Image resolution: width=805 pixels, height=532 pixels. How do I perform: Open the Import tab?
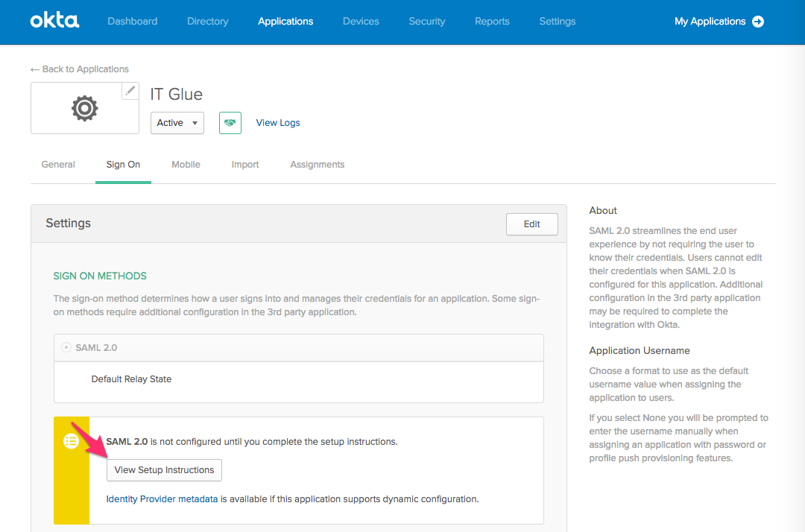[245, 164]
